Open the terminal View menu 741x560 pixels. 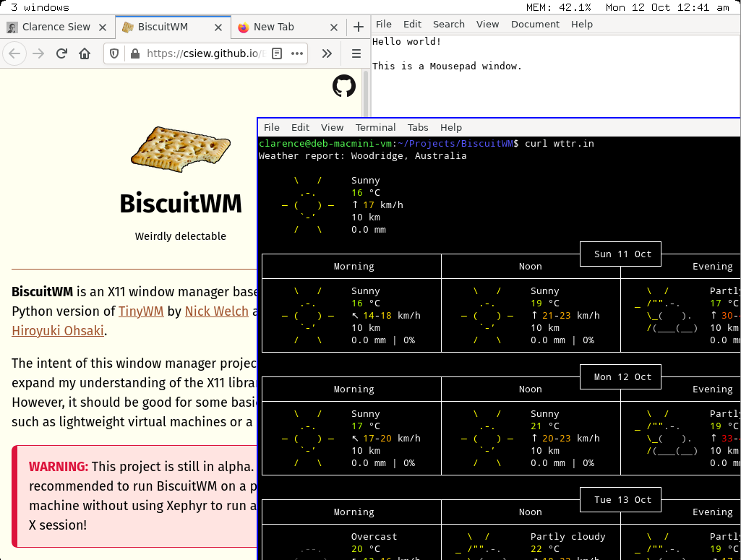pos(332,127)
